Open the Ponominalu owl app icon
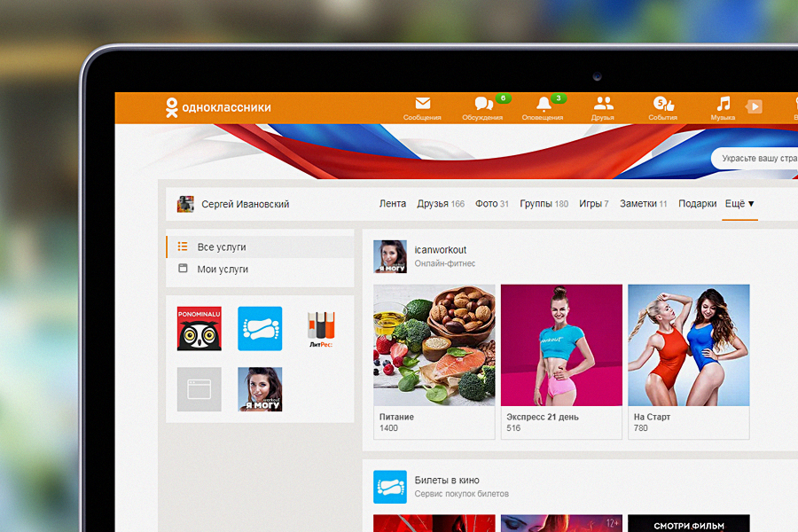This screenshot has width=798, height=532. [199, 328]
